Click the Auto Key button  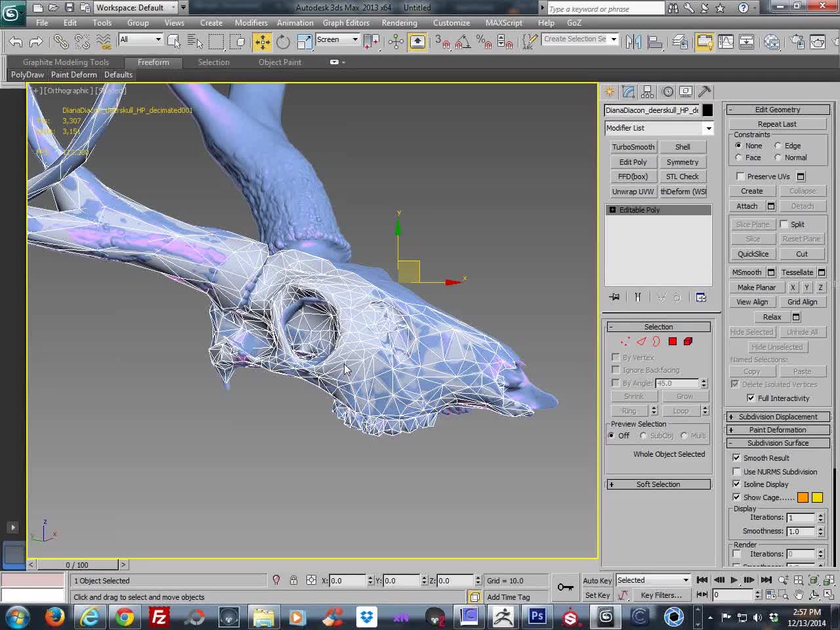point(597,580)
